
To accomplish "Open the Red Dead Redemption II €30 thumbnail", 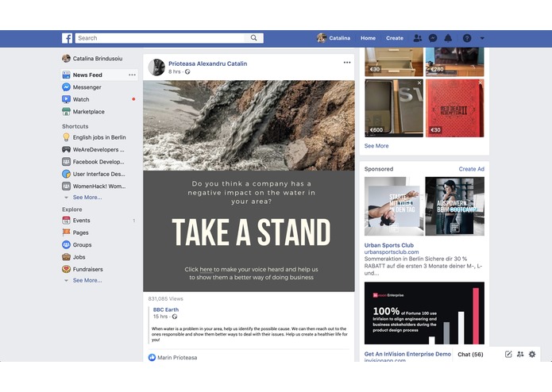I will tap(455, 108).
